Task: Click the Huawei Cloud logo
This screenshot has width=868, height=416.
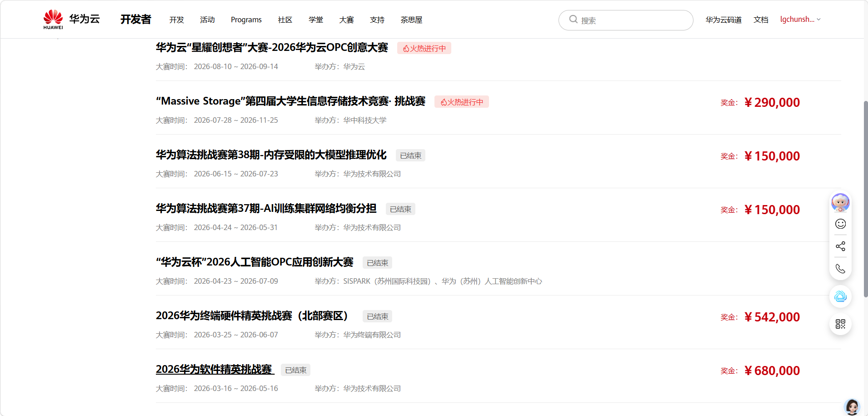Action: [71, 20]
